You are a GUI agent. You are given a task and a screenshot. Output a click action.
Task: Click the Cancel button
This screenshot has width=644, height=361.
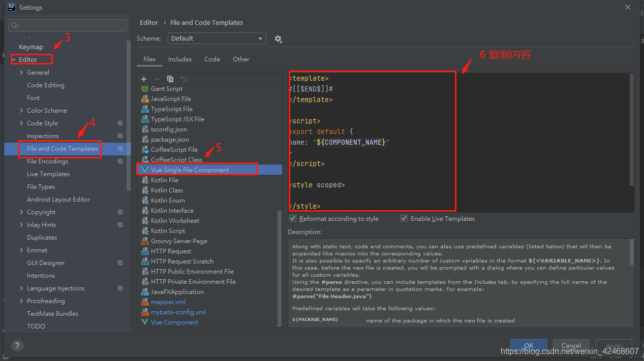[x=571, y=345]
